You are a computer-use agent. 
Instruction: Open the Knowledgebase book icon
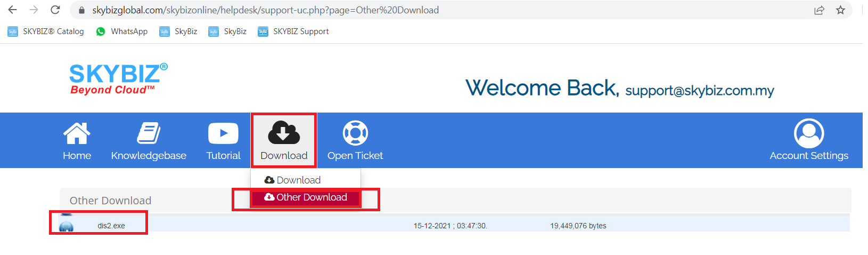pos(149,133)
